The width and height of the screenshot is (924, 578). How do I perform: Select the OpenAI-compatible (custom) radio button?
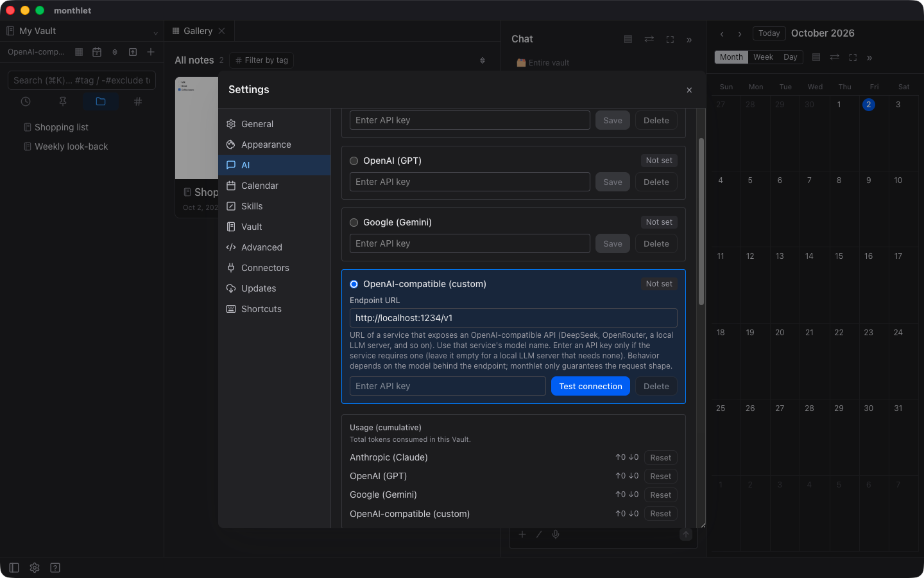pos(354,284)
